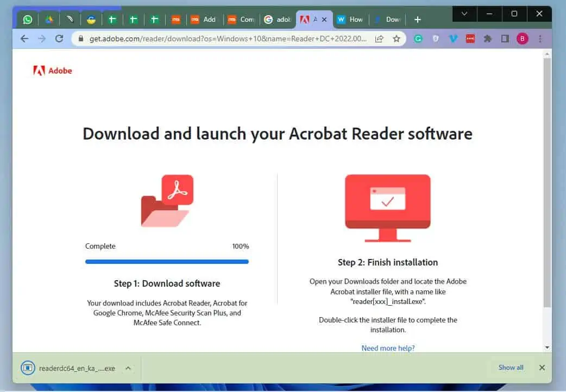Open the Extensions puzzle piece menu
This screenshot has width=566, height=392.
[x=487, y=39]
